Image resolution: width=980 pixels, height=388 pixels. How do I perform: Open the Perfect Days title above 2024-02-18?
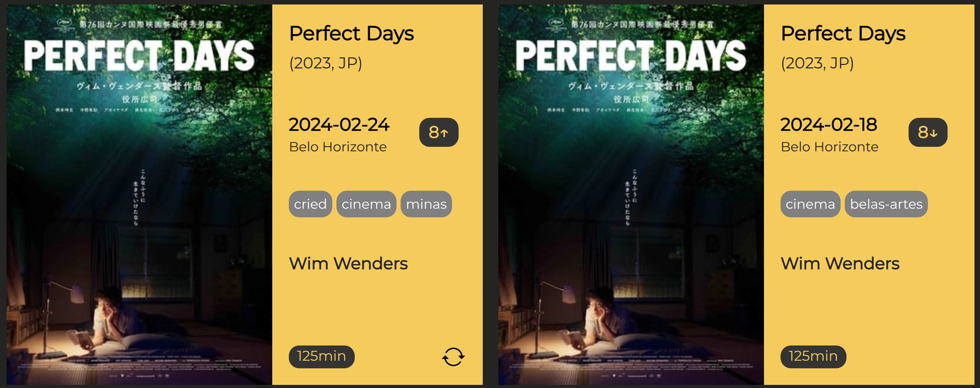pyautogui.click(x=843, y=34)
